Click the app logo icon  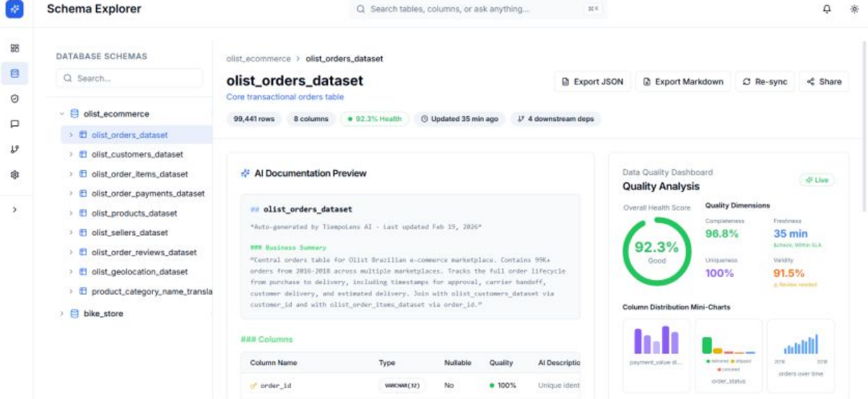[x=14, y=9]
